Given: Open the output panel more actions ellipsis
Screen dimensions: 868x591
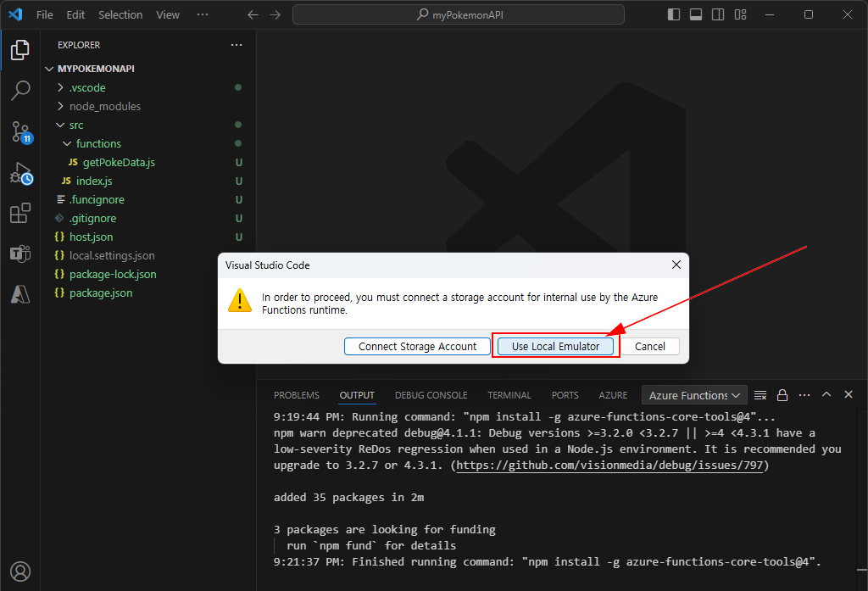Looking at the screenshot, I should point(804,395).
